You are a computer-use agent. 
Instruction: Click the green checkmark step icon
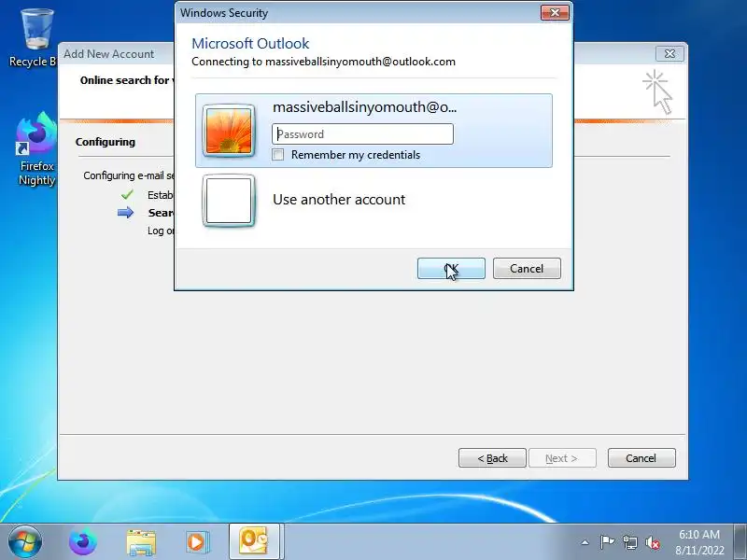127,195
